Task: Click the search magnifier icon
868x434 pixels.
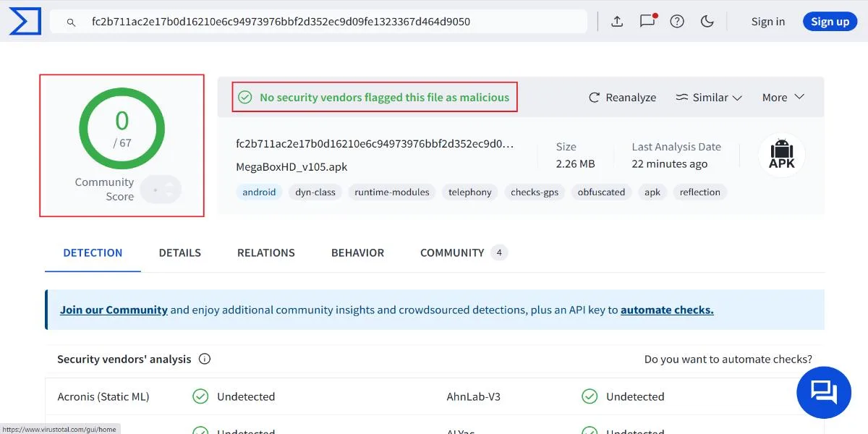Action: [x=71, y=22]
